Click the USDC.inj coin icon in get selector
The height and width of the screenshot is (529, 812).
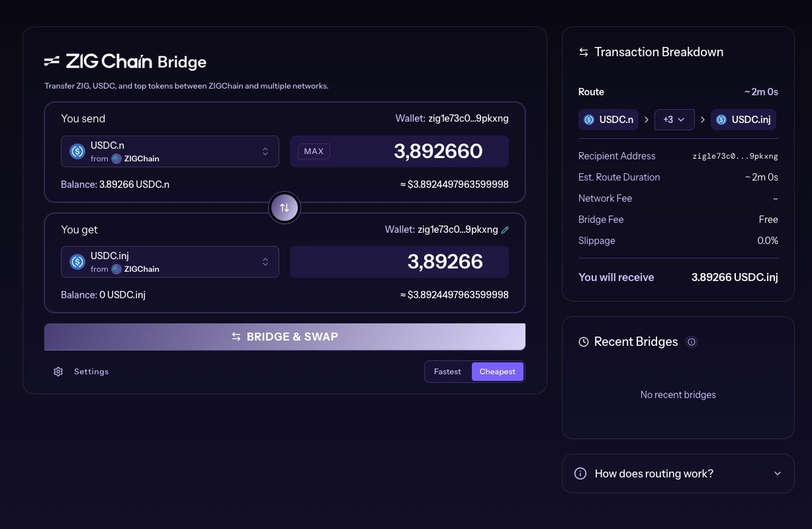[x=77, y=262]
